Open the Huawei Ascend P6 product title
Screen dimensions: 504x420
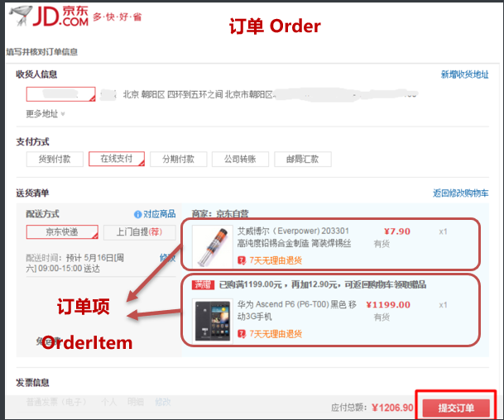[x=296, y=310]
